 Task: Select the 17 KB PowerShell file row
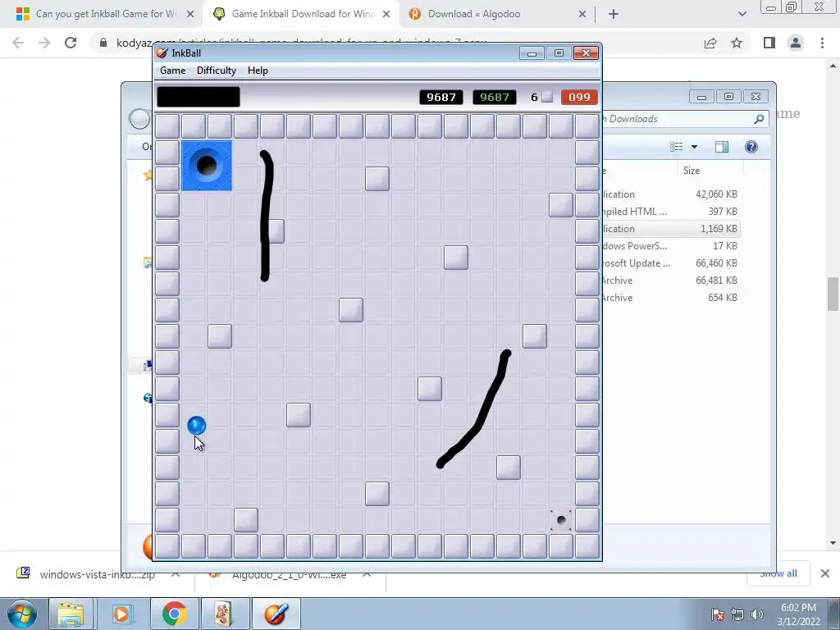coord(672,246)
